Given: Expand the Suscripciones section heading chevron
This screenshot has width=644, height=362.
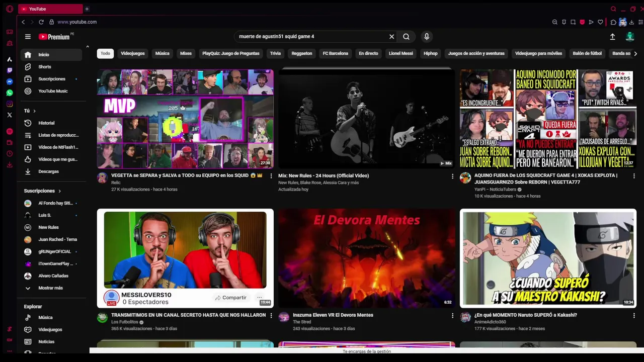Looking at the screenshot, I should point(59,191).
